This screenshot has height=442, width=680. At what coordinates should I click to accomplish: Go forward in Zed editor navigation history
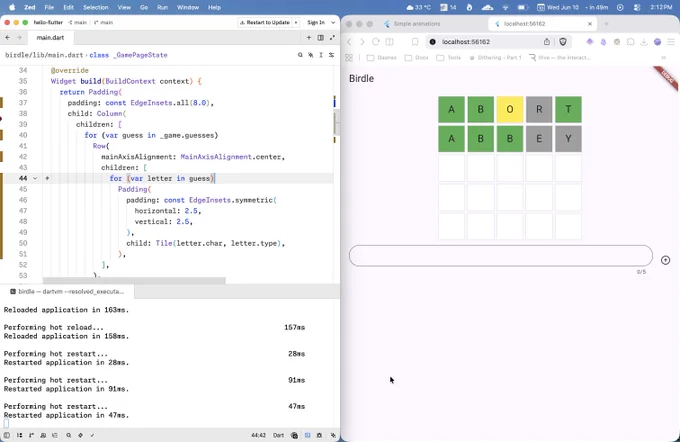(x=19, y=38)
